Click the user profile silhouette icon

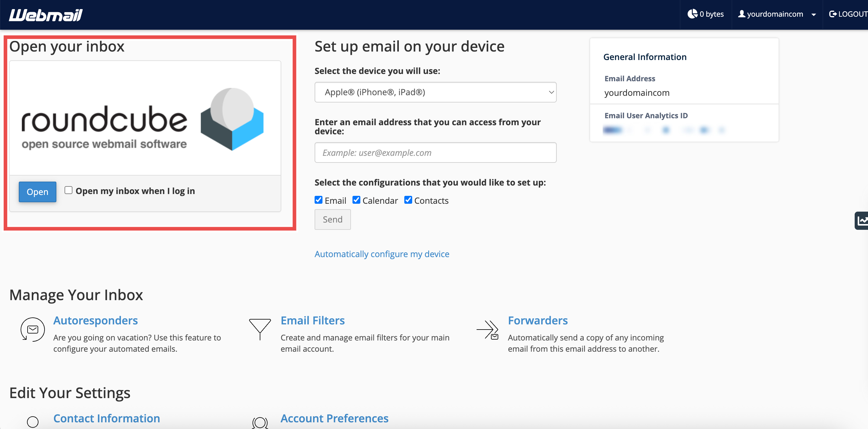pyautogui.click(x=742, y=14)
